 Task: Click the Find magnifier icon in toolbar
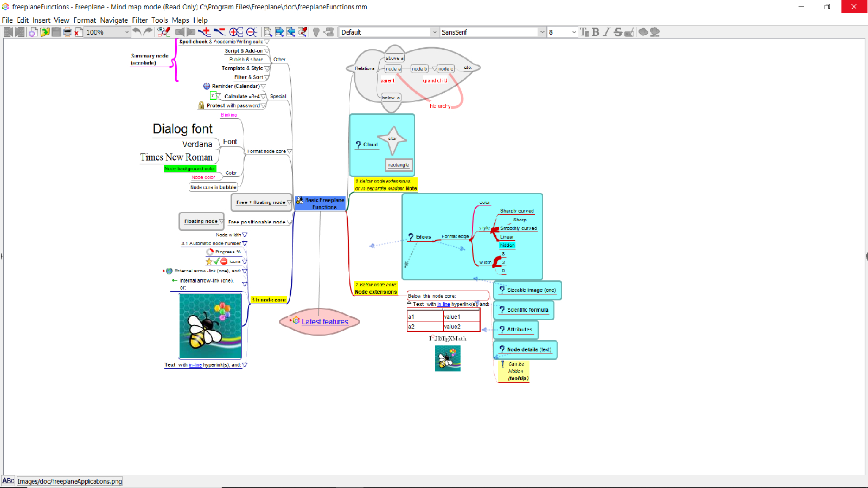(x=267, y=32)
